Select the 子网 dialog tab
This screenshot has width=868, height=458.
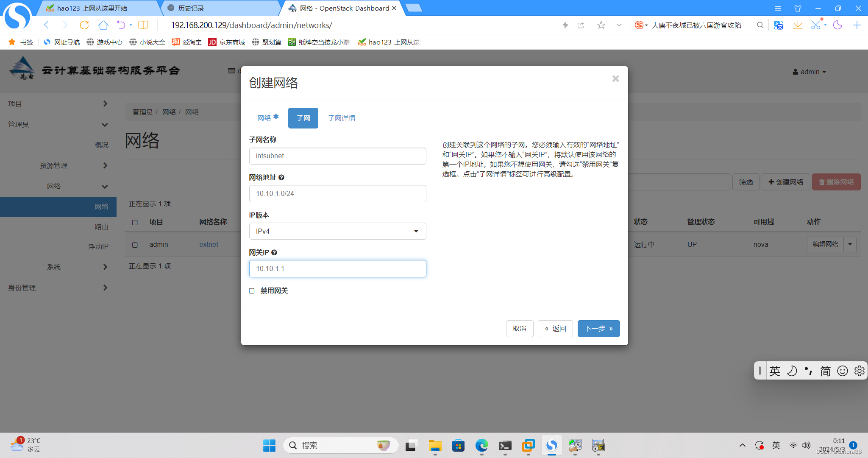pos(303,118)
